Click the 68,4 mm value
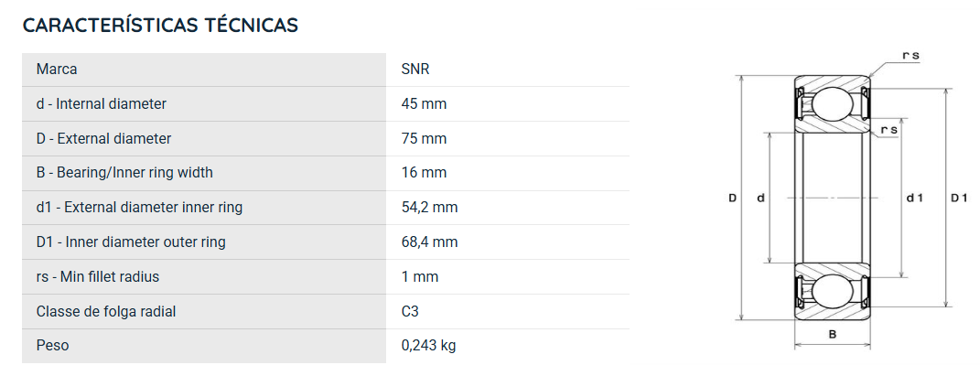The height and width of the screenshot is (376, 980). [429, 242]
